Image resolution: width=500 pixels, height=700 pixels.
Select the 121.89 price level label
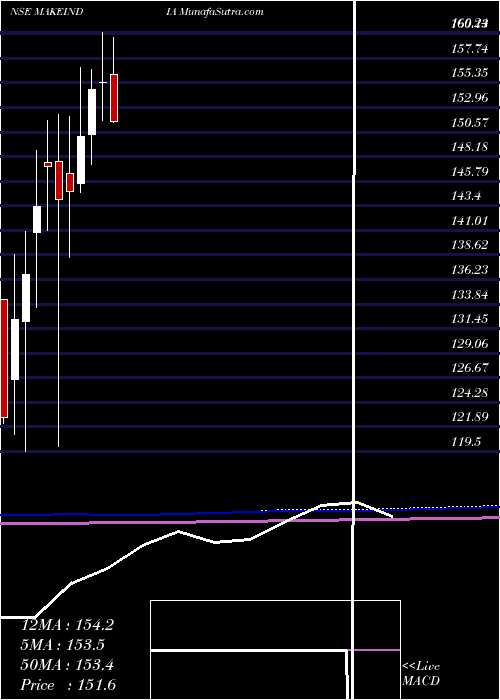(469, 417)
